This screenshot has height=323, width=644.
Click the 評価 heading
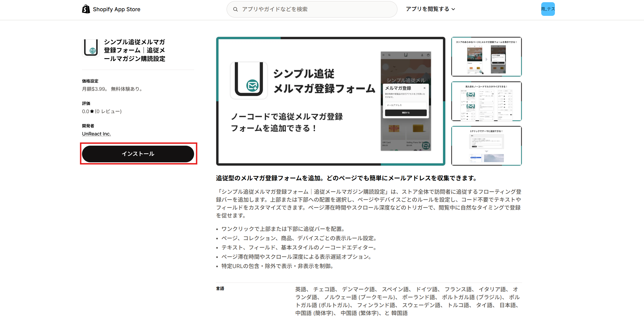coord(86,104)
